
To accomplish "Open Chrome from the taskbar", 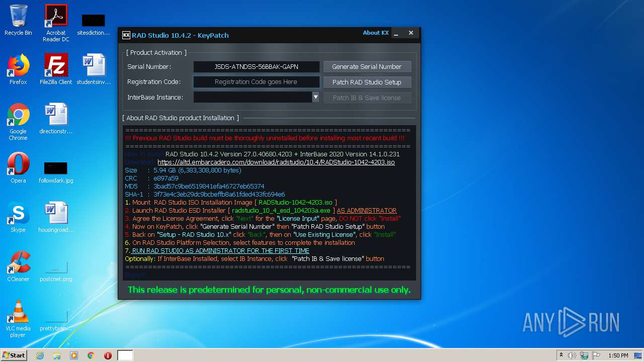I will pyautogui.click(x=91, y=355).
